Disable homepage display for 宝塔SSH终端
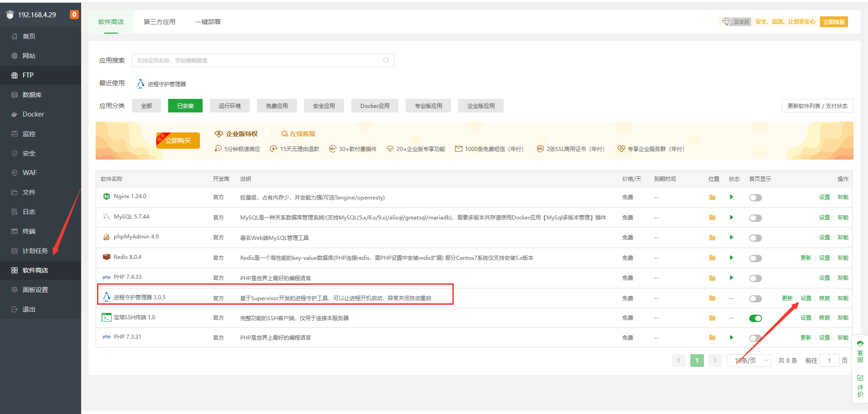The image size is (868, 414). (756, 318)
